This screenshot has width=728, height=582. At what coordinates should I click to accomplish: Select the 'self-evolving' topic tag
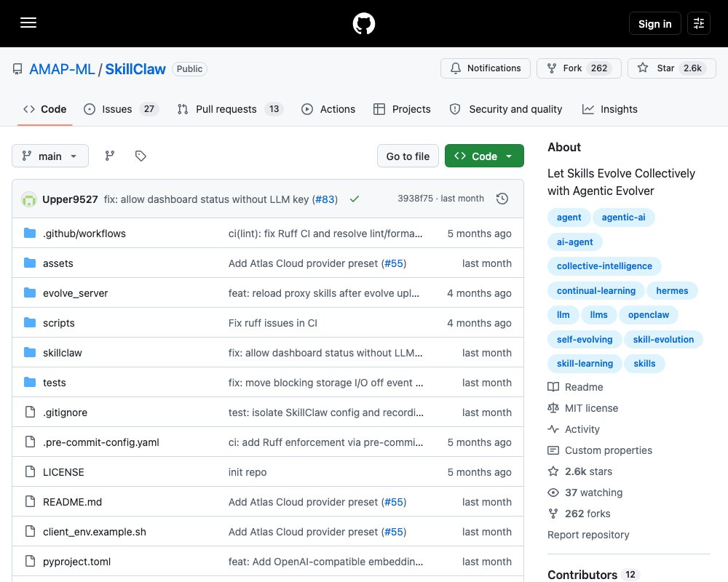[585, 339]
